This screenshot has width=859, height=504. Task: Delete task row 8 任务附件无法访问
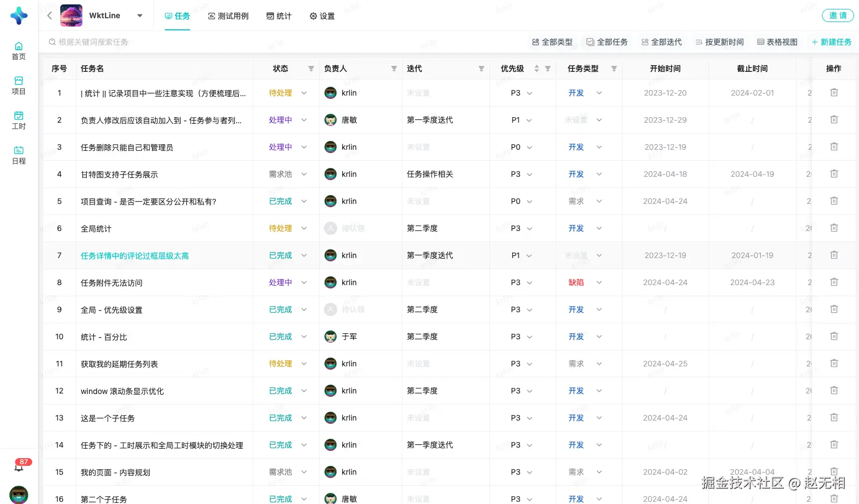click(x=834, y=282)
